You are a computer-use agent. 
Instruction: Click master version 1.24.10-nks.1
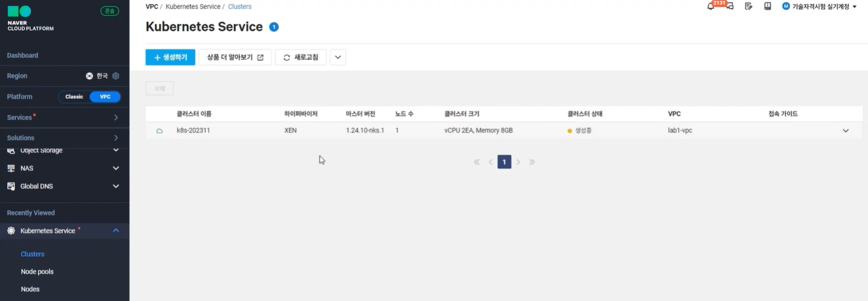coord(365,130)
